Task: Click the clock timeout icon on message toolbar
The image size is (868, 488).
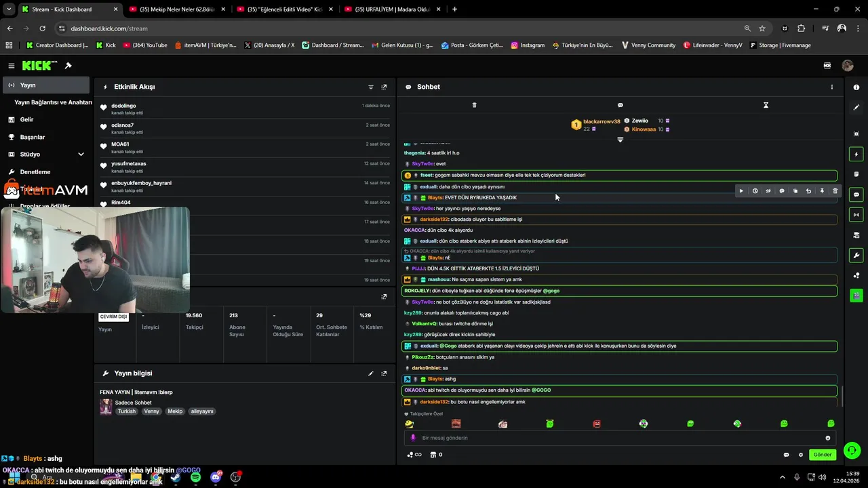Action: [755, 191]
